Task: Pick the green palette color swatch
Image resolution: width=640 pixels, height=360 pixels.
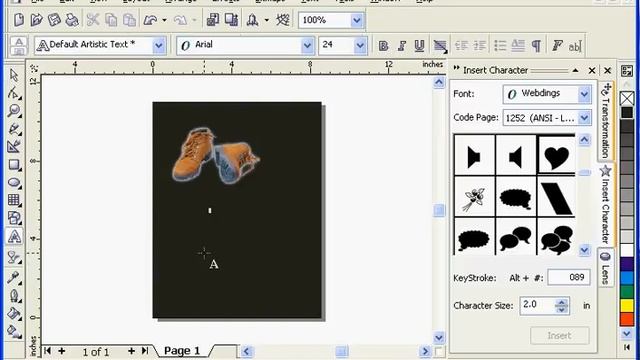Action: 627,291
